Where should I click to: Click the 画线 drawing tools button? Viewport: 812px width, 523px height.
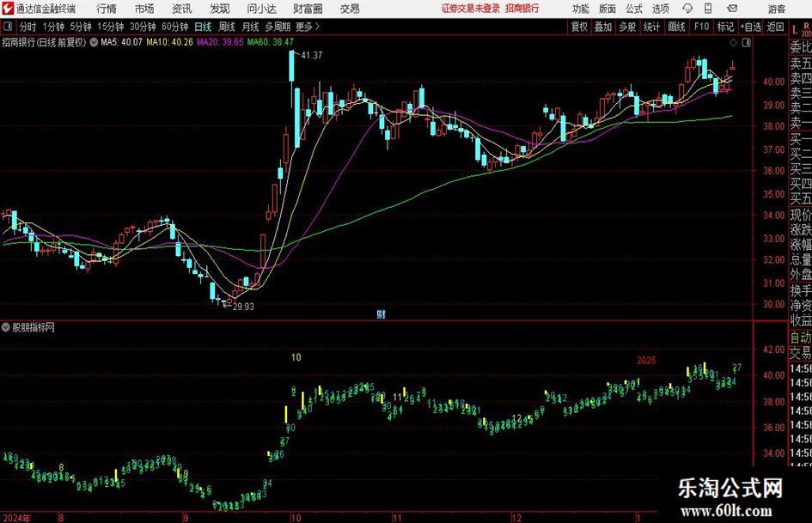point(677,27)
